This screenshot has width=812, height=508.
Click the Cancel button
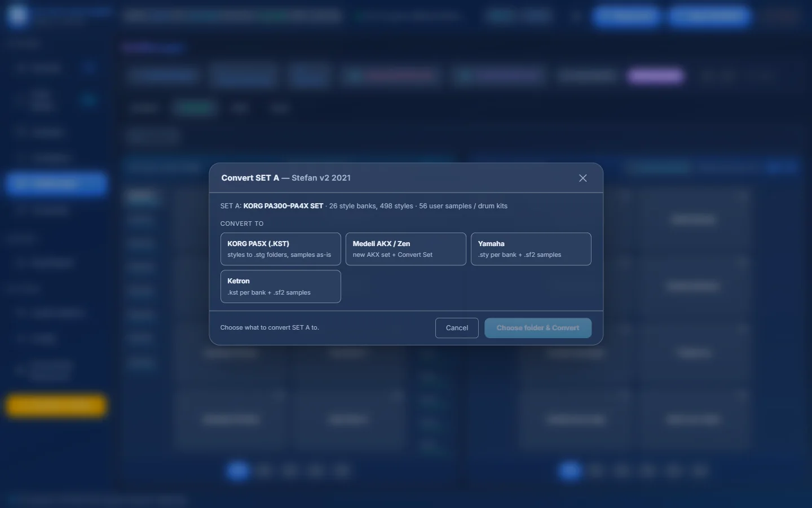(457, 328)
